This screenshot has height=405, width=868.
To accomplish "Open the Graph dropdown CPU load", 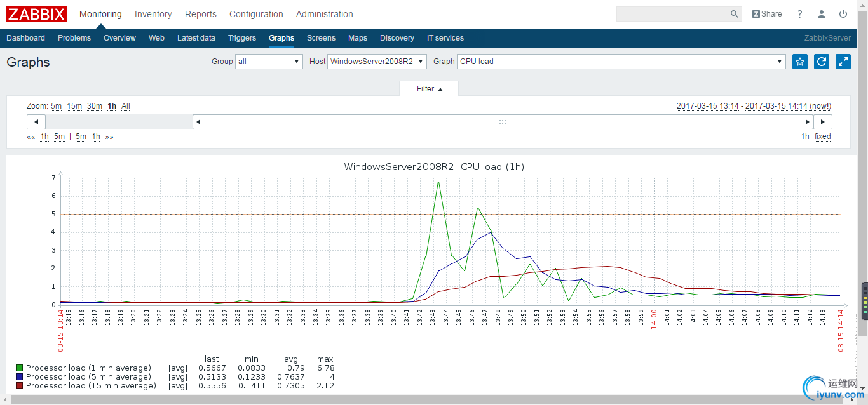I will [621, 62].
